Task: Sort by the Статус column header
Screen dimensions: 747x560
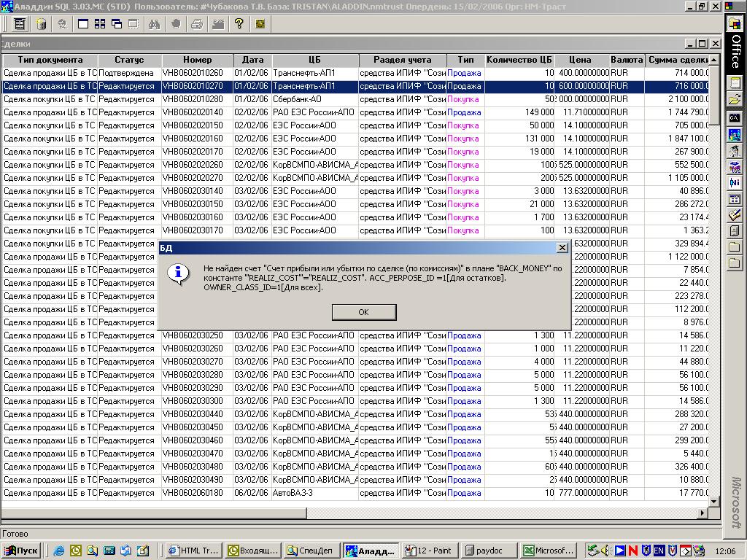Action: pyautogui.click(x=130, y=60)
